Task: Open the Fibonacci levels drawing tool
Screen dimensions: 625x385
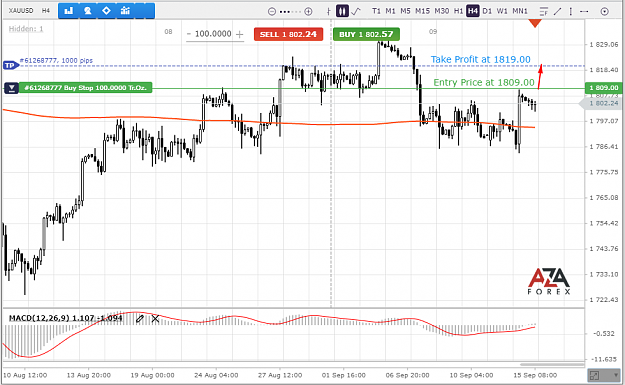Action: tap(544, 12)
